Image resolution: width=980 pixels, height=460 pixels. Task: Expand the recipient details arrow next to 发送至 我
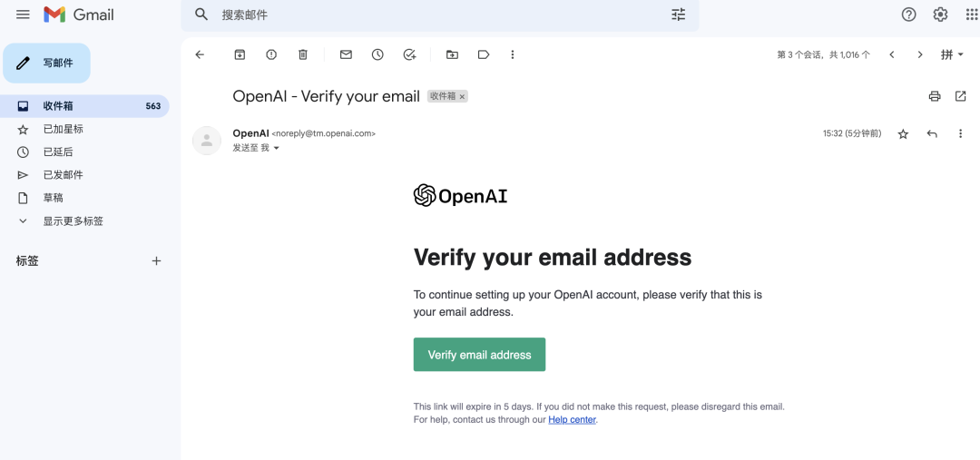point(277,148)
